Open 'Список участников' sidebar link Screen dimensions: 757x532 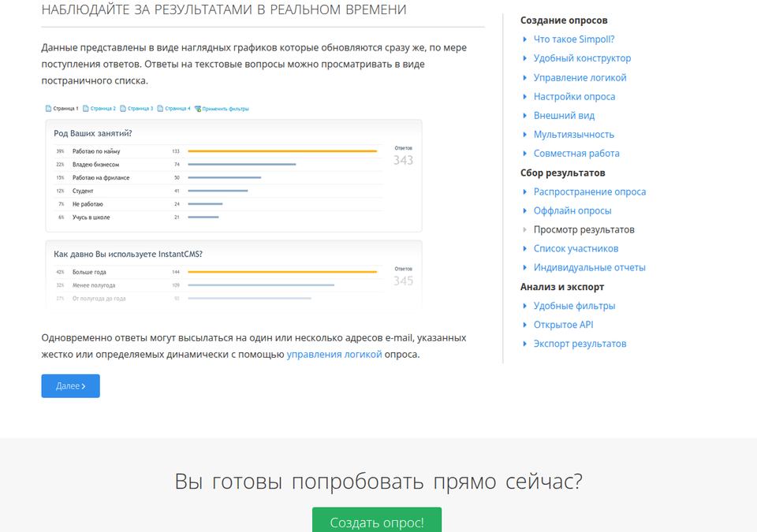pyautogui.click(x=576, y=248)
